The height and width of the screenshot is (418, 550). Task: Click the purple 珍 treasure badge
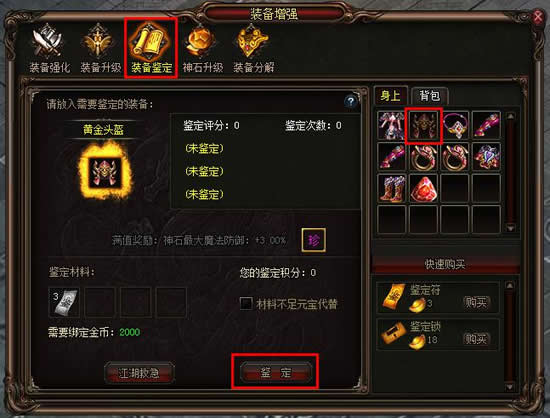click(314, 240)
